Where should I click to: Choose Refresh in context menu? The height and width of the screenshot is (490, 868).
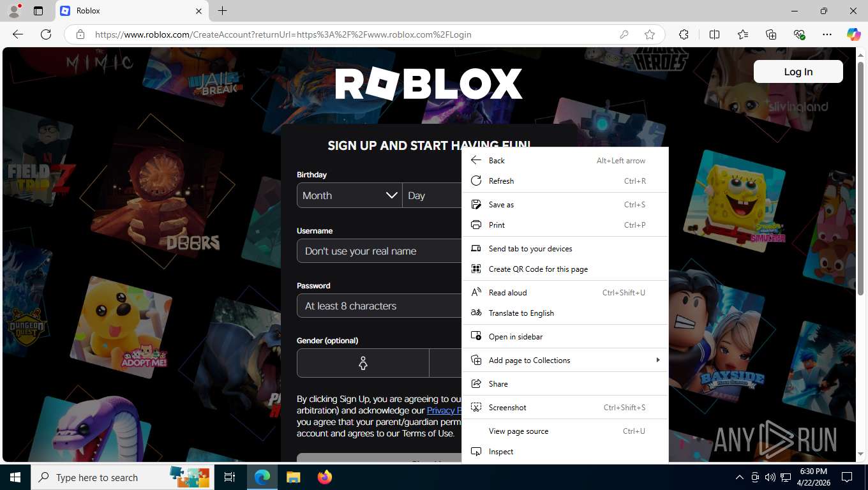pyautogui.click(x=565, y=181)
